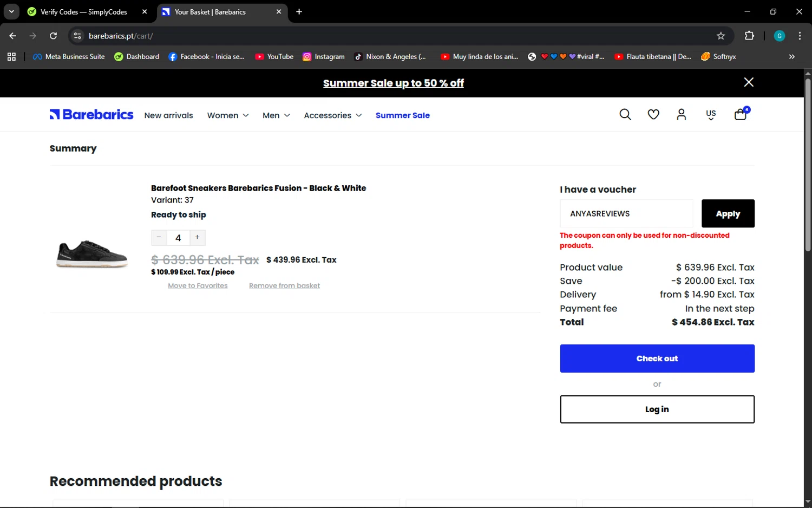Click the Recommended products heading
Screen dimensions: 812x508
tap(136, 481)
